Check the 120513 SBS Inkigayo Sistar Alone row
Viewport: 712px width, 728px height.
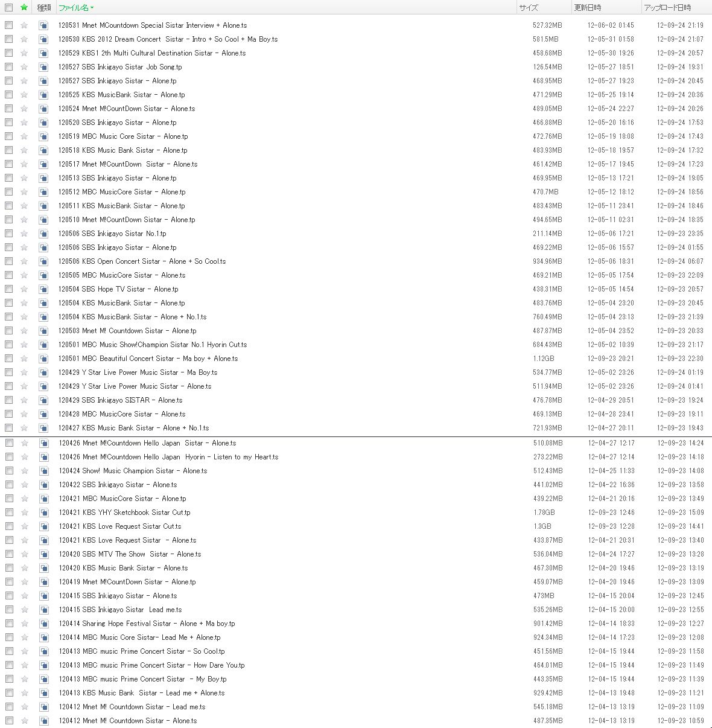(x=8, y=178)
